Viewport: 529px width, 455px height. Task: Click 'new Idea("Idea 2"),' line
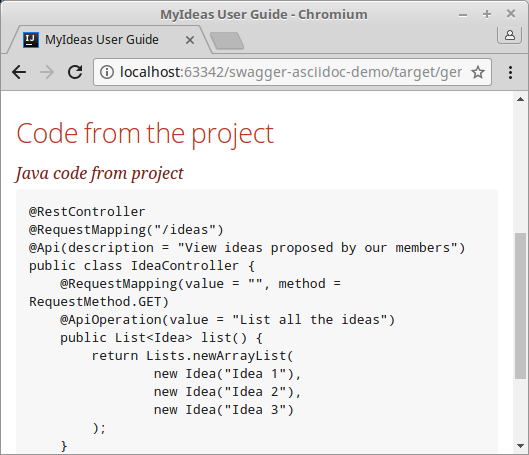(227, 392)
